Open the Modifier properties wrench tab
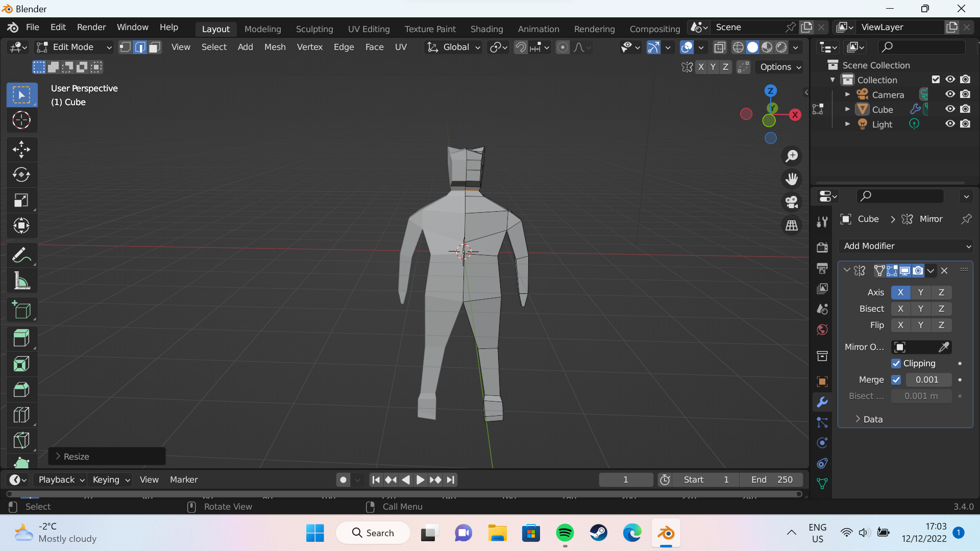980x551 pixels. coord(822,402)
